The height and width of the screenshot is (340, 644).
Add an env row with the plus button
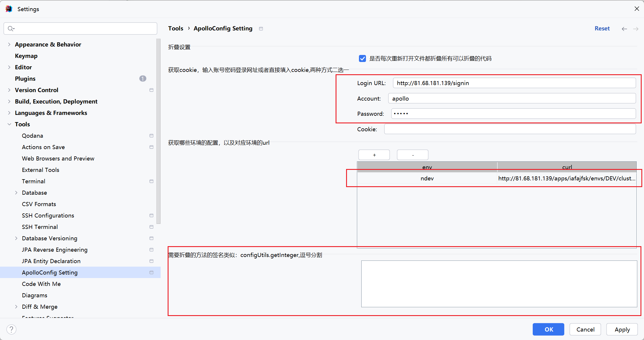374,155
